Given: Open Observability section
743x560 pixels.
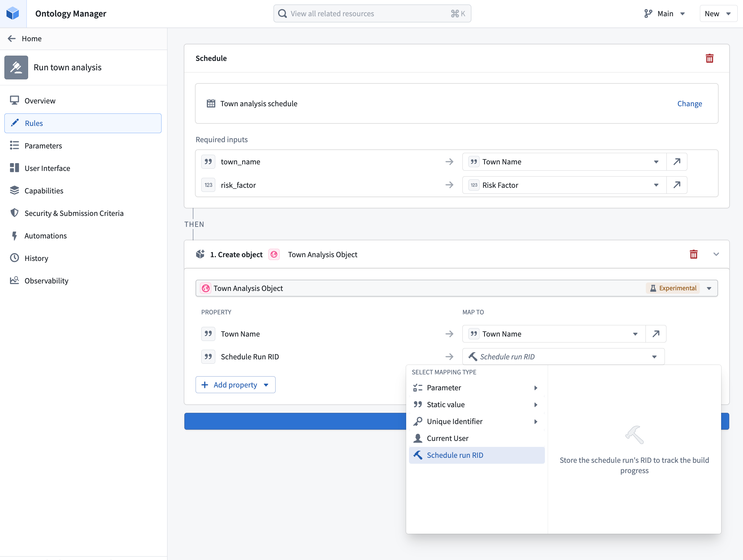Looking at the screenshot, I should pos(83,281).
